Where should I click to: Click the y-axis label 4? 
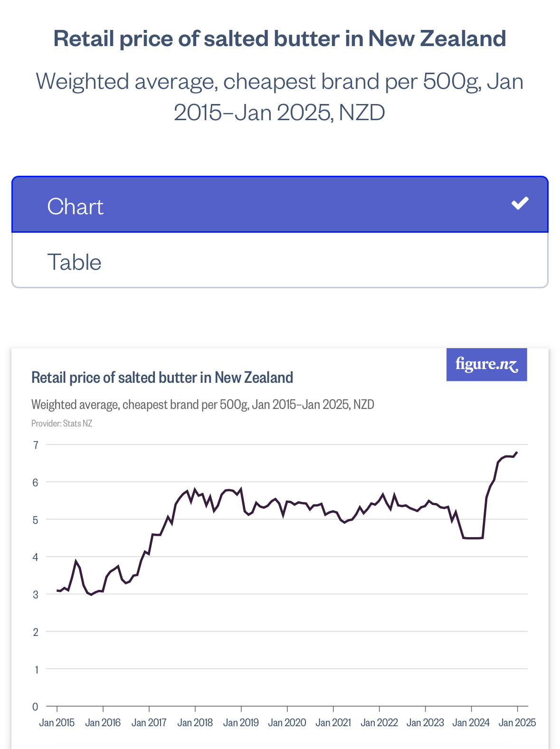[x=36, y=557]
